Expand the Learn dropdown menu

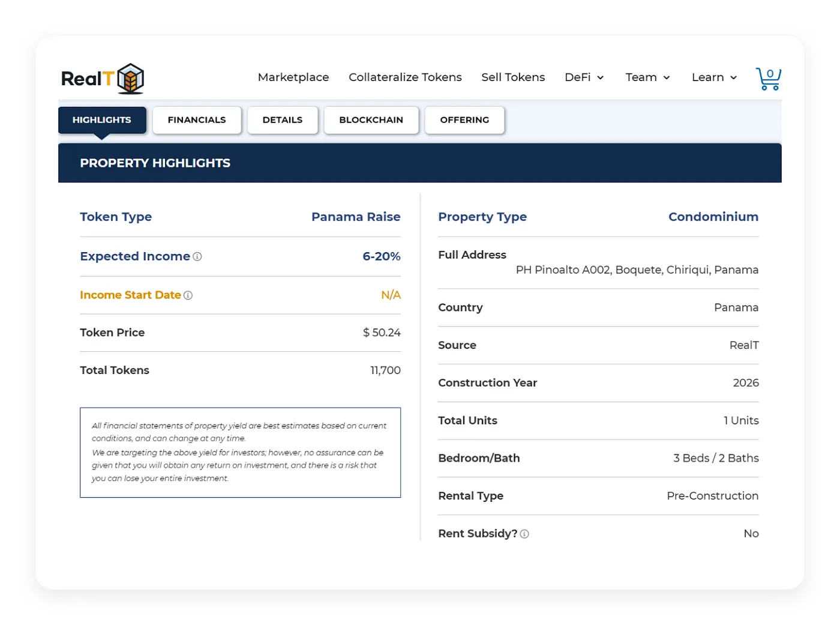tap(714, 77)
